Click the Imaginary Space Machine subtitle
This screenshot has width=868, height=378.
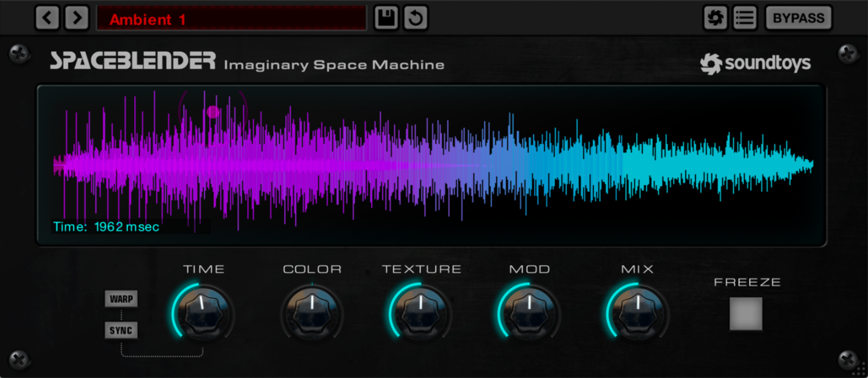[x=334, y=65]
